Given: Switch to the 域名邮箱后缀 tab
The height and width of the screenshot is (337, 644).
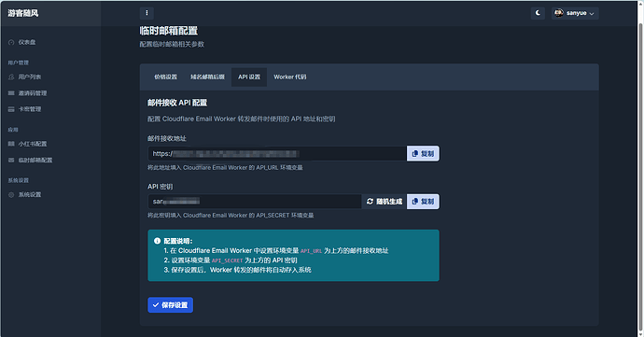Looking at the screenshot, I should [207, 77].
